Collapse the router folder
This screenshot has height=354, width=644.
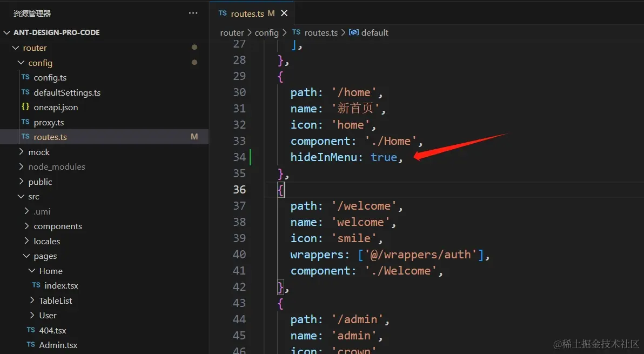pos(16,48)
